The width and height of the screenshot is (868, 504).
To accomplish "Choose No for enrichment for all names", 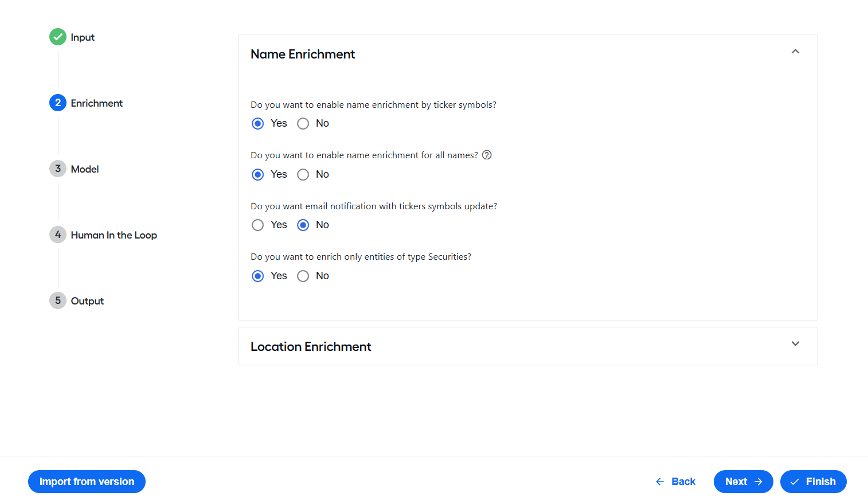I will pyautogui.click(x=303, y=174).
